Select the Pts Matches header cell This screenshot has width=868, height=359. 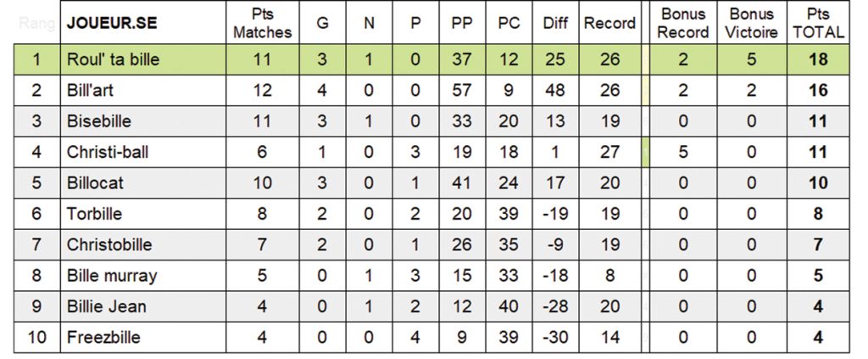263,23
